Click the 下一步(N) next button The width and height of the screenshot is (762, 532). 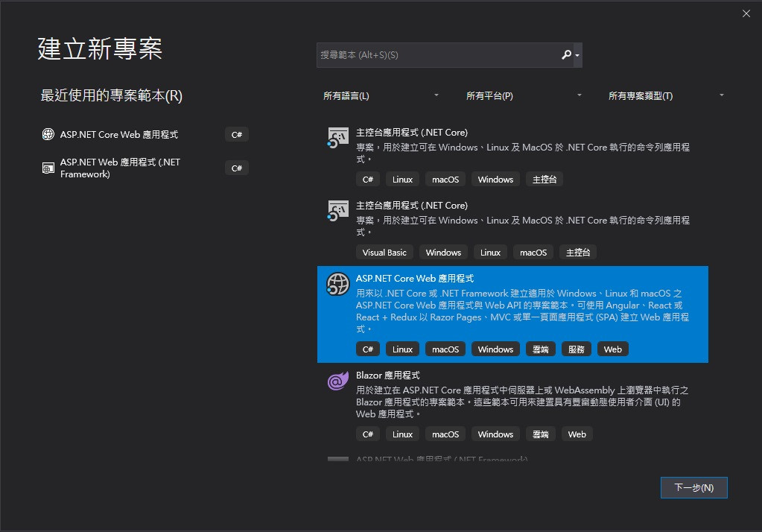tap(694, 488)
